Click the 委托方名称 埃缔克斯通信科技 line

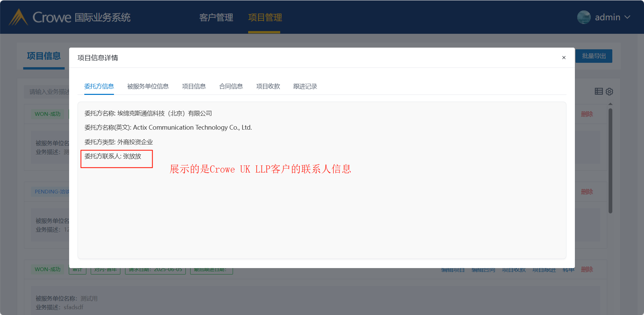click(x=148, y=113)
